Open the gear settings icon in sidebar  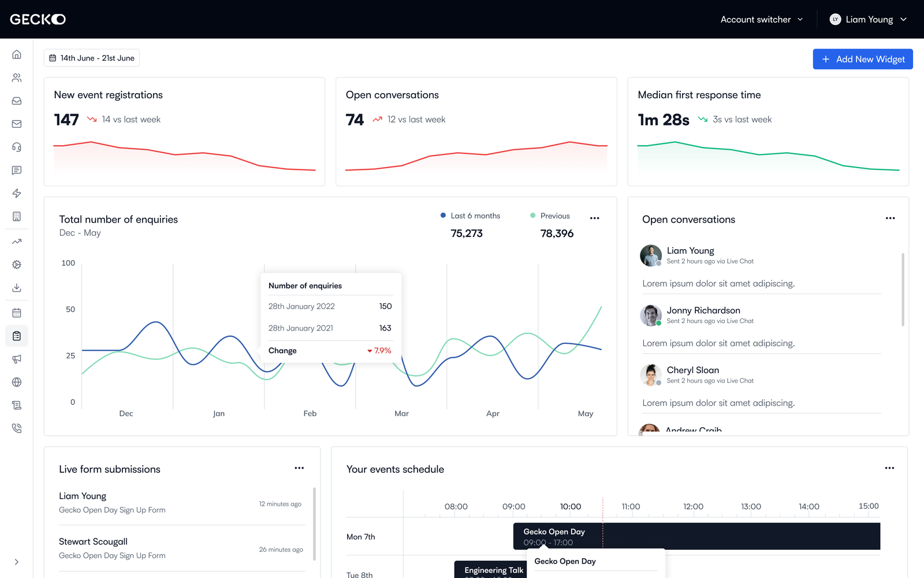pyautogui.click(x=17, y=265)
